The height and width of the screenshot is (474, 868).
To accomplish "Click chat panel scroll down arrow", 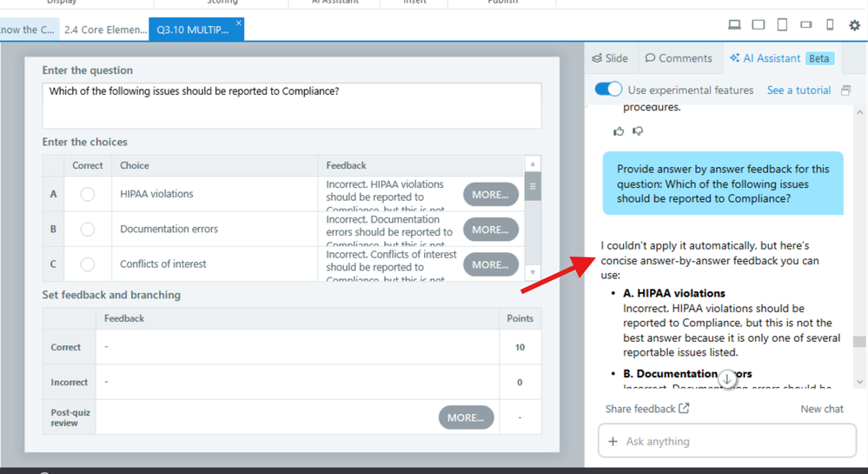I will coord(859,382).
